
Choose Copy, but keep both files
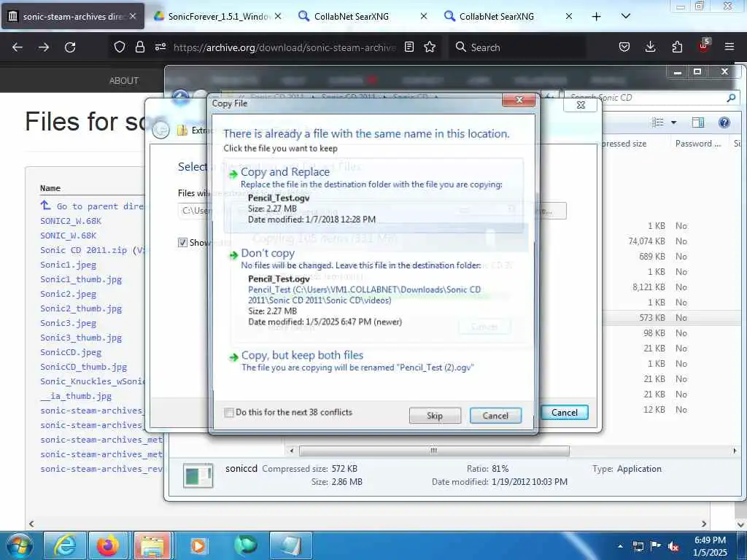pyautogui.click(x=374, y=362)
